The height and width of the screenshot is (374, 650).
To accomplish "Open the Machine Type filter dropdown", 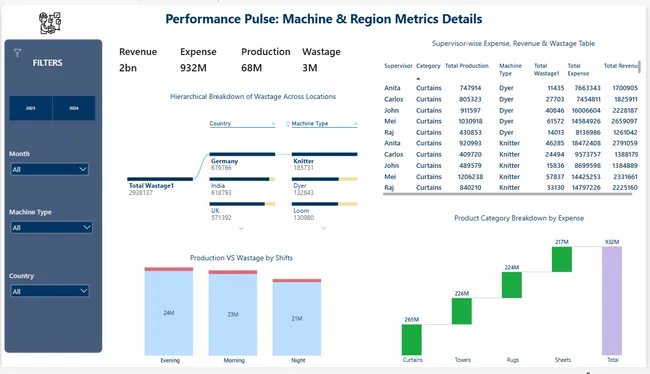I will [x=51, y=227].
